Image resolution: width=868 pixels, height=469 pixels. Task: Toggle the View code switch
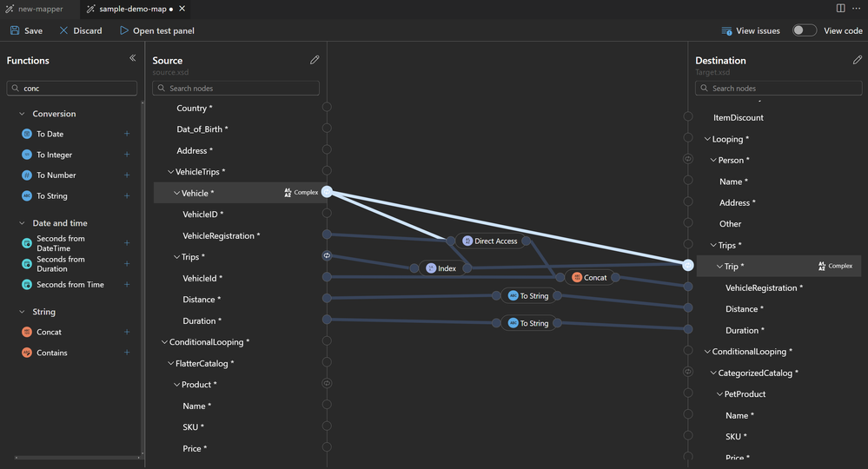[x=804, y=30]
